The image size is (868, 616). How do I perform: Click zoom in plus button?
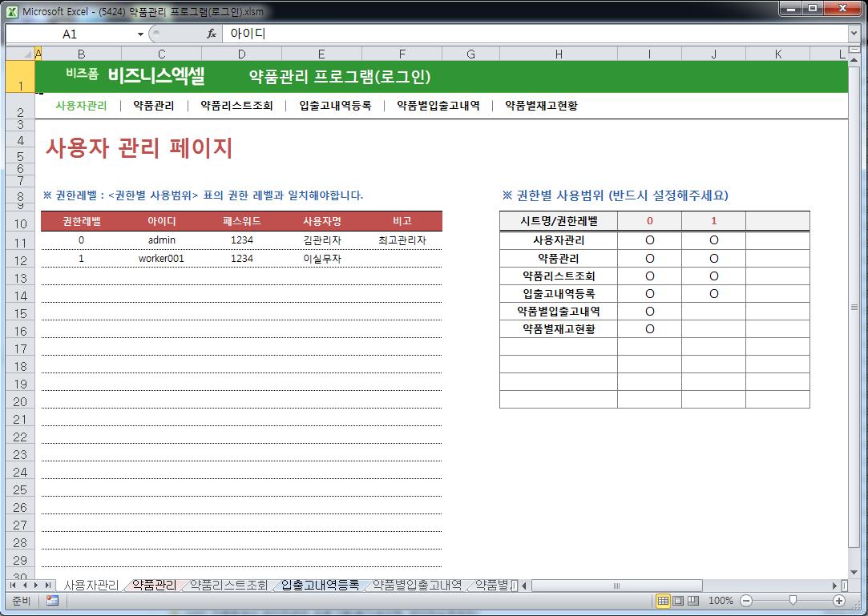(x=839, y=601)
